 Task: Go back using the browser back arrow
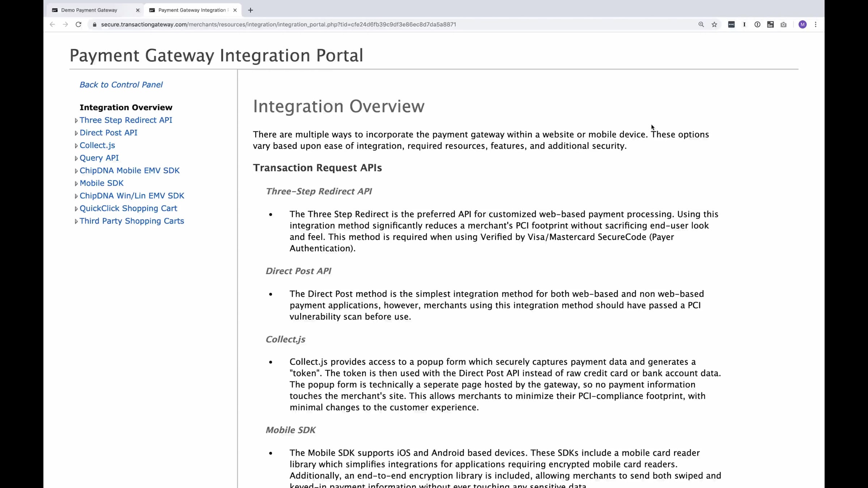tap(52, 25)
